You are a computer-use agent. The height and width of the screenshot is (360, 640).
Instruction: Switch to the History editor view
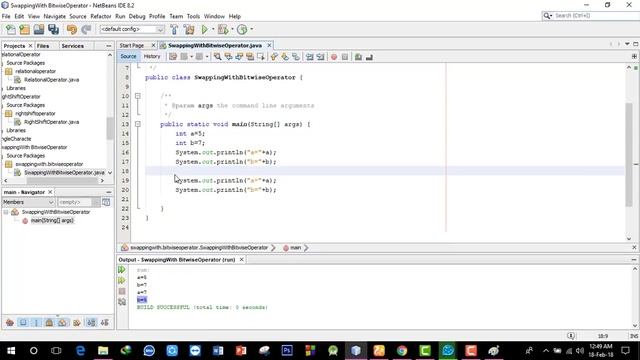coord(152,56)
